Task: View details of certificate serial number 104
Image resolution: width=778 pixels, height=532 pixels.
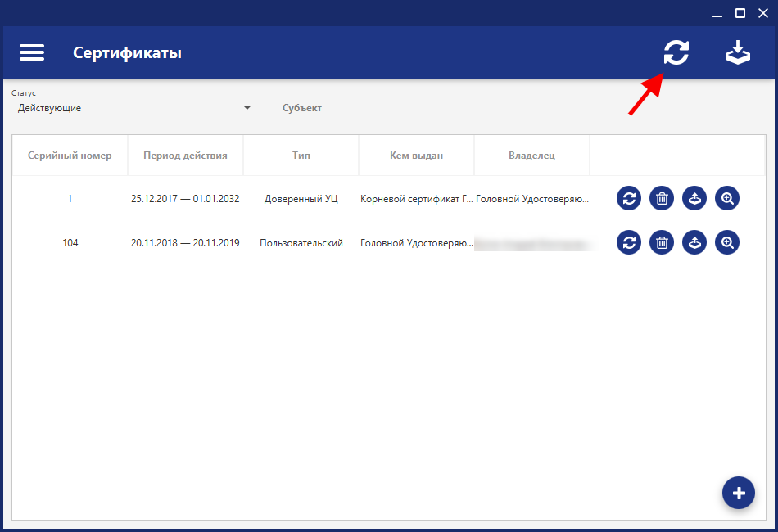Action: [x=727, y=242]
